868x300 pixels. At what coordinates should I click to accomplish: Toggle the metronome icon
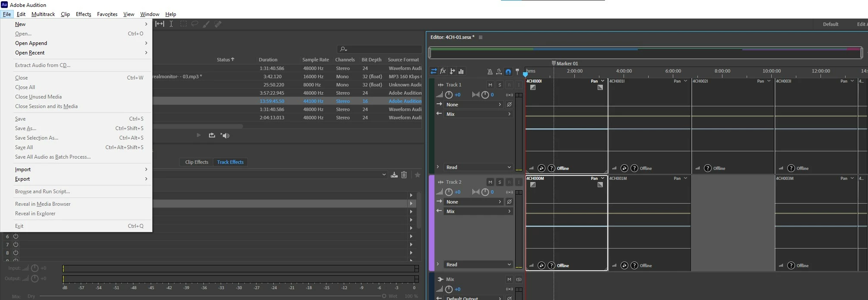coord(490,71)
